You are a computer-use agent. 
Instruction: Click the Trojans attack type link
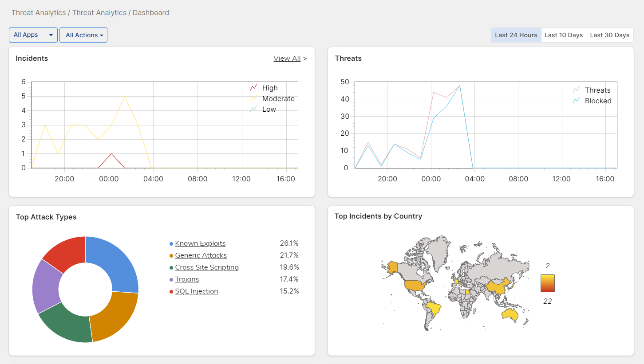pyautogui.click(x=187, y=279)
